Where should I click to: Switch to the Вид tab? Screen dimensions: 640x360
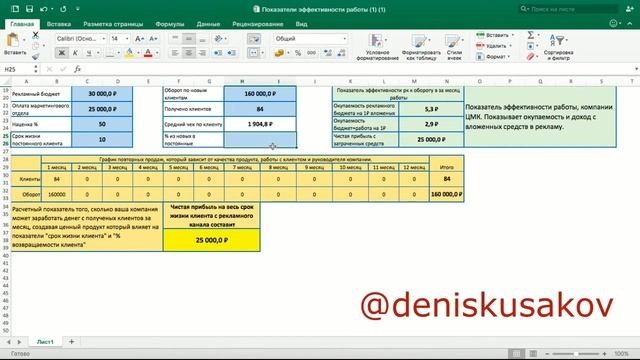pos(301,24)
